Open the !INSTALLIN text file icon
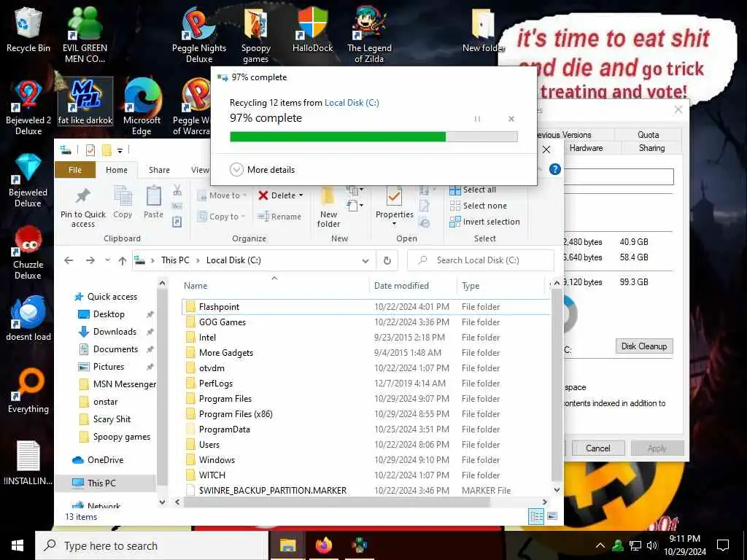Image resolution: width=747 pixels, height=560 pixels. pos(28,463)
